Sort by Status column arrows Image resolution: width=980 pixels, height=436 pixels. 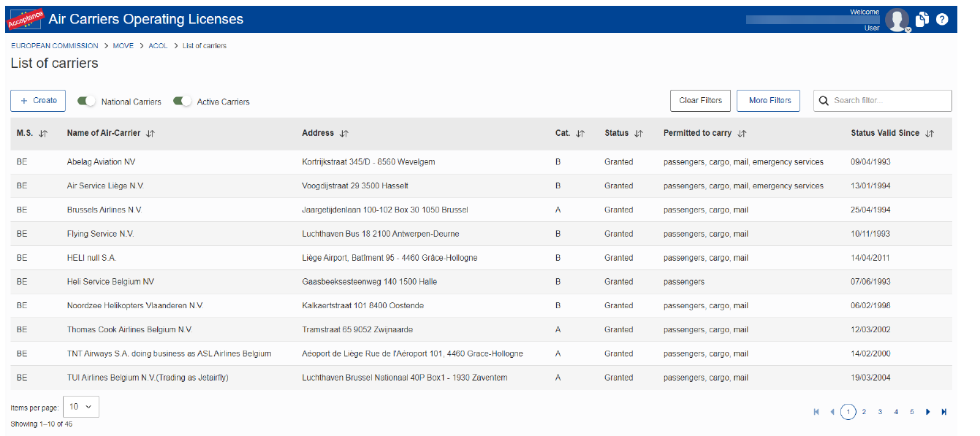point(639,134)
